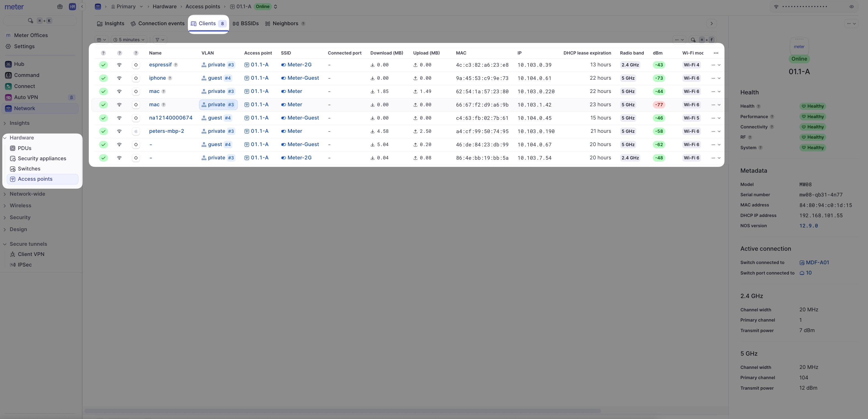Image resolution: width=868 pixels, height=419 pixels.
Task: Click status checkmark for peters-mbp-2
Action: click(x=103, y=131)
